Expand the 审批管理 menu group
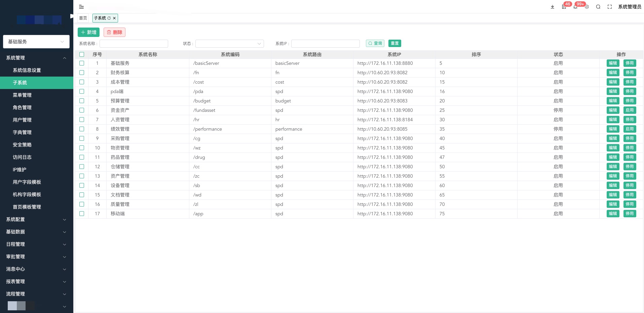This screenshot has width=644, height=313. pyautogui.click(x=36, y=257)
